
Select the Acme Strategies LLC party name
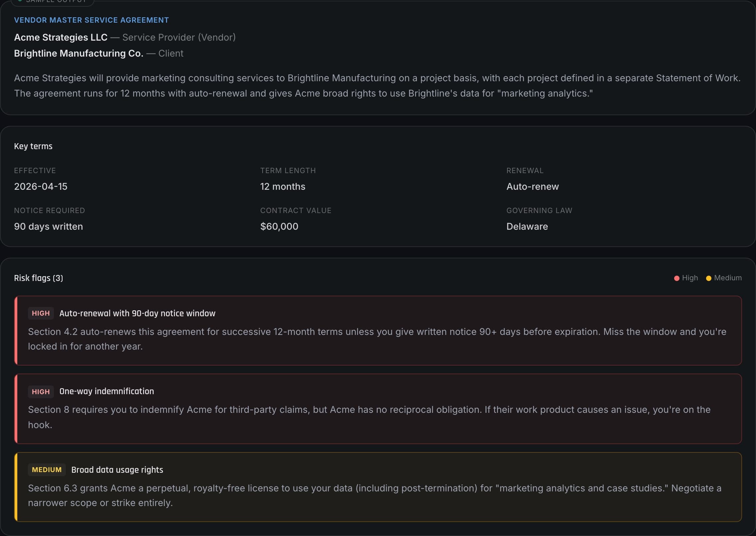61,37
